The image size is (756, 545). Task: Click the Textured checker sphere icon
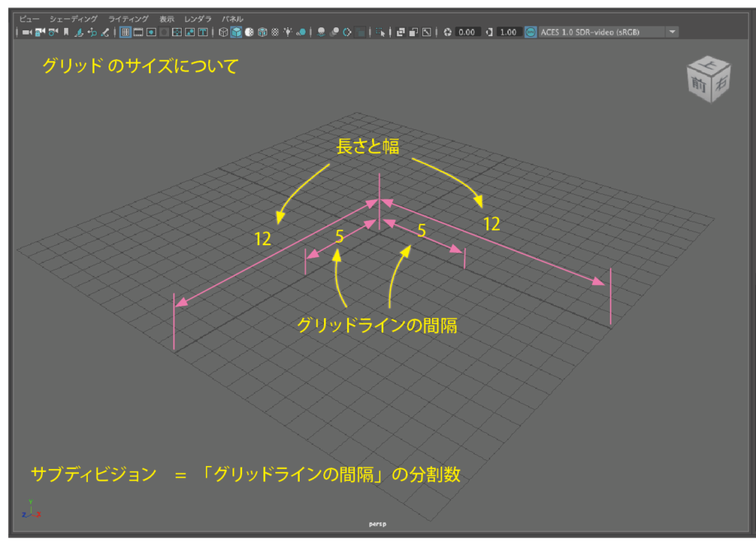click(275, 32)
